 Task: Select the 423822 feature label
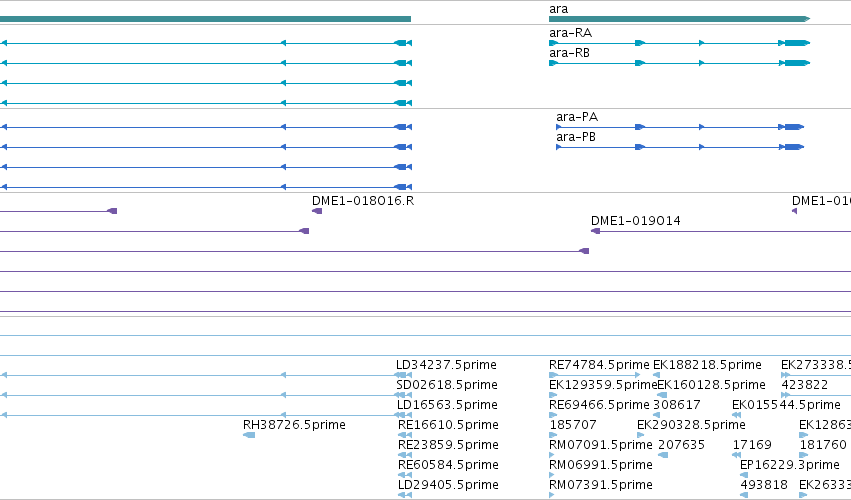[805, 385]
